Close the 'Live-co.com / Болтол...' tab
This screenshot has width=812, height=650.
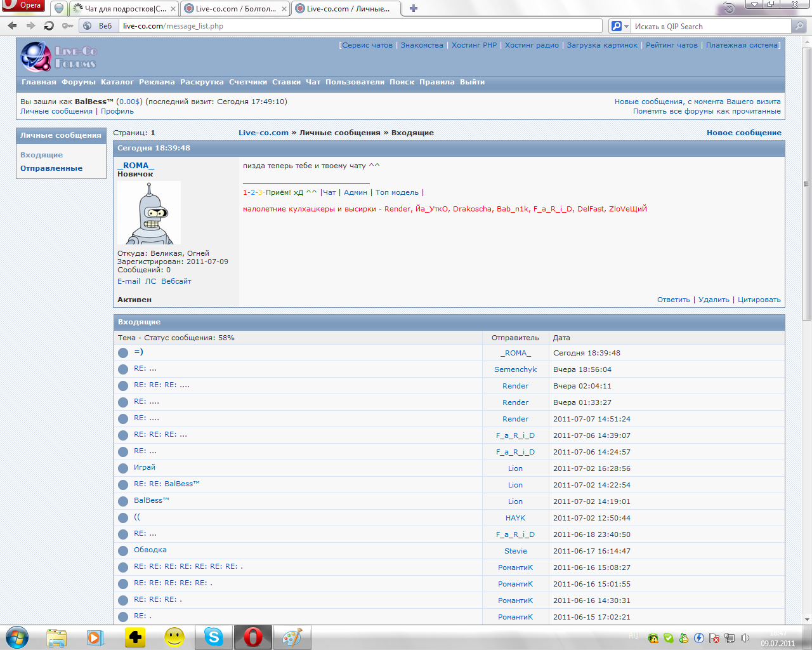284,9
